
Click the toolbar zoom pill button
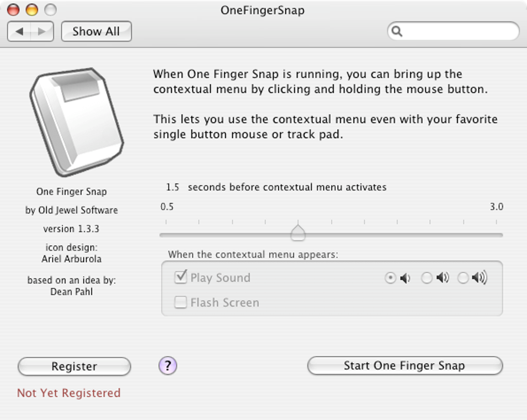pos(50,10)
